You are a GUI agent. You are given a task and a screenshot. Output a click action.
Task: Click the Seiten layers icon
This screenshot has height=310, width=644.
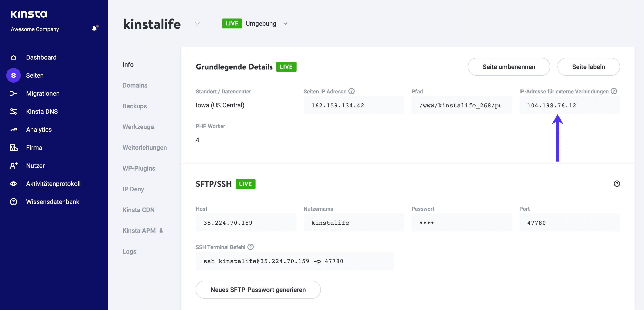pos(14,75)
